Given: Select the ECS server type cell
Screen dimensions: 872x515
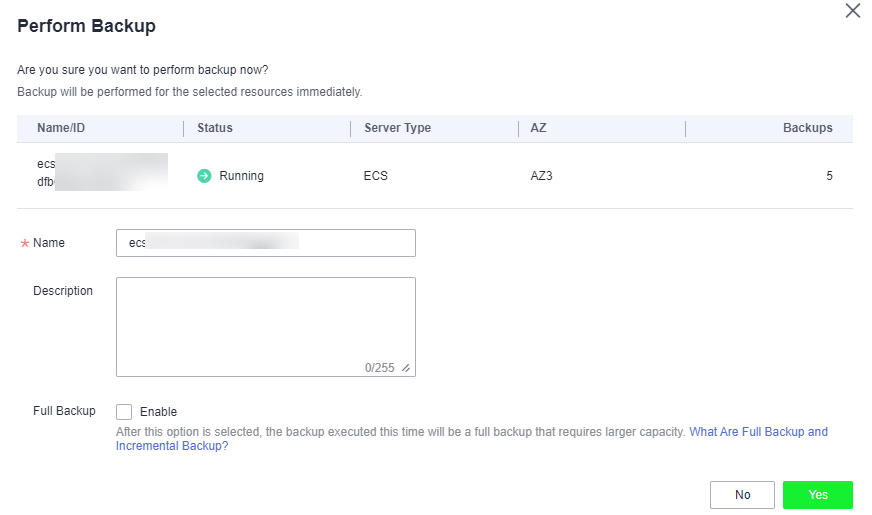Looking at the screenshot, I should [376, 176].
